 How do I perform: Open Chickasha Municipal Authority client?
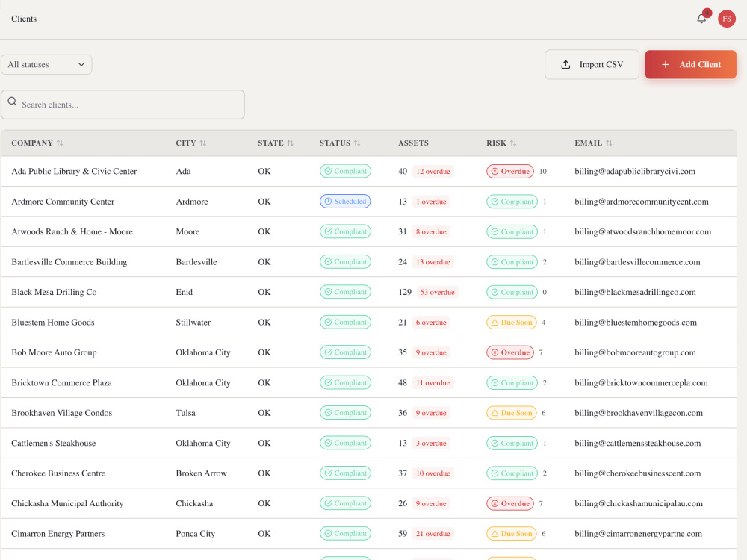coord(67,503)
